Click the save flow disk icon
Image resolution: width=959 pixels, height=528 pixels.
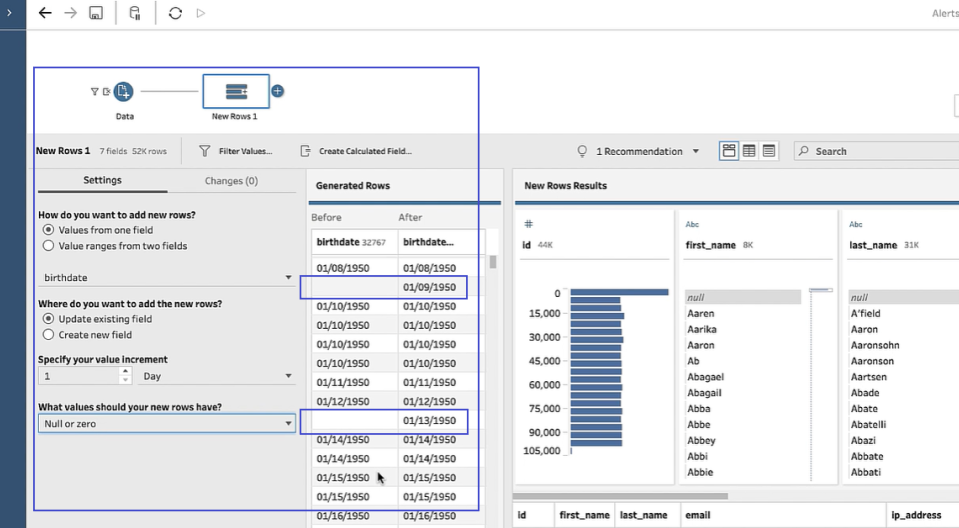coord(96,13)
